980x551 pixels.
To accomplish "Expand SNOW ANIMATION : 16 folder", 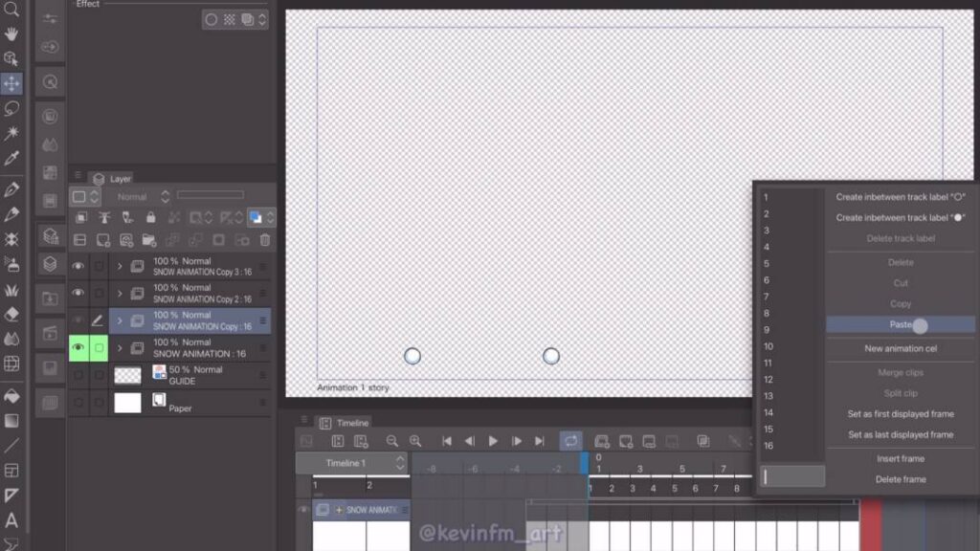I will coord(120,347).
